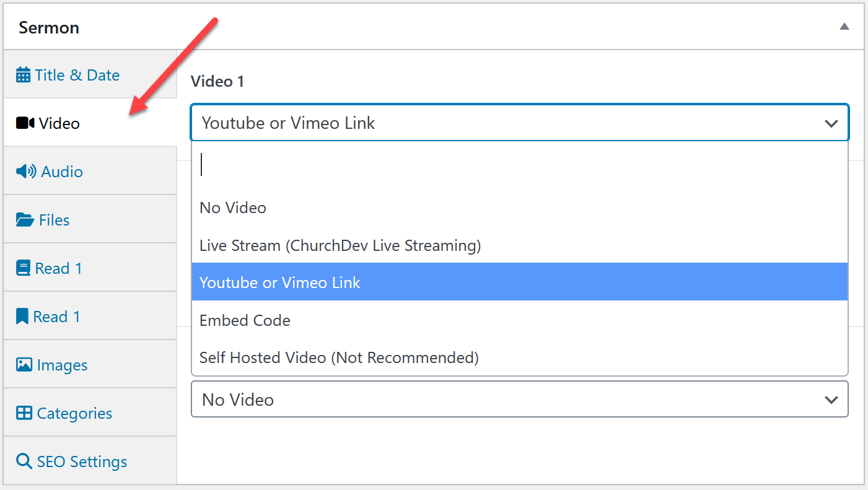Image resolution: width=868 pixels, height=490 pixels.
Task: Select Self Hosted Video (Not Recommended)
Action: (x=339, y=357)
